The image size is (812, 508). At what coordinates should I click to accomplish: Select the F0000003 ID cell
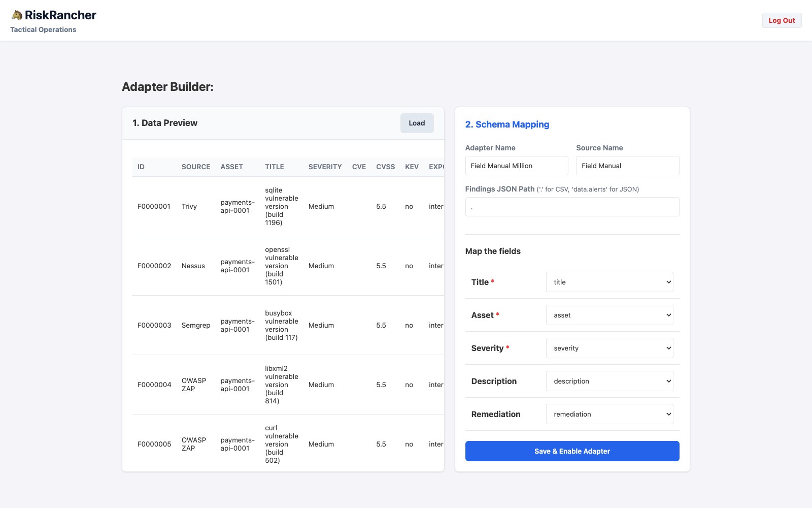coord(154,325)
